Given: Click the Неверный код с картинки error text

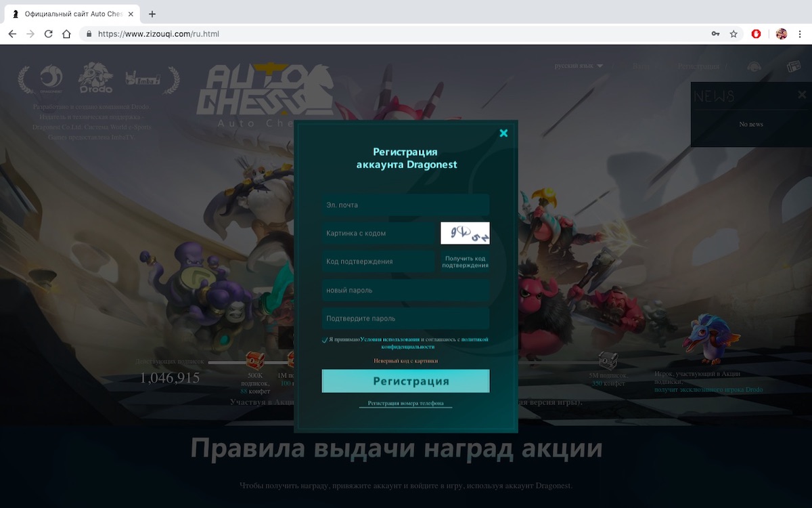Looking at the screenshot, I should (x=405, y=361).
